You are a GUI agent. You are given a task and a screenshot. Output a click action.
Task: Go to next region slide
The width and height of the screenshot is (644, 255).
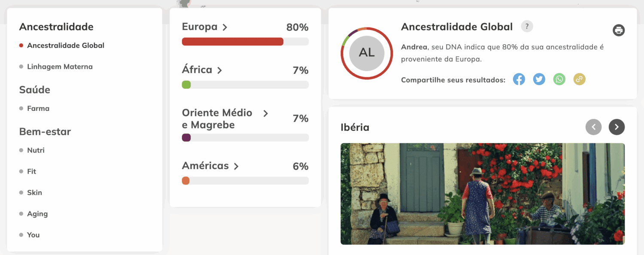[x=617, y=127]
